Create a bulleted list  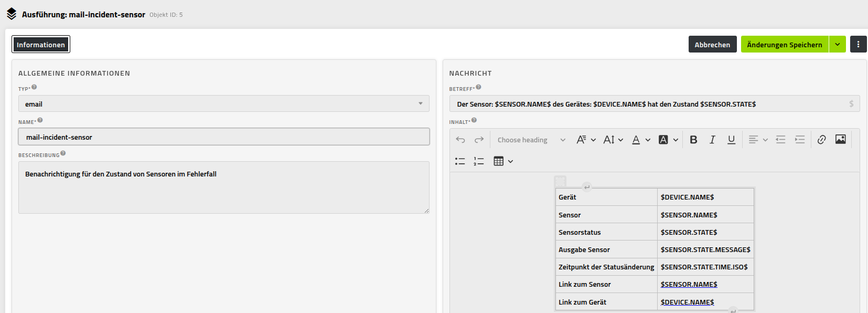pos(460,161)
